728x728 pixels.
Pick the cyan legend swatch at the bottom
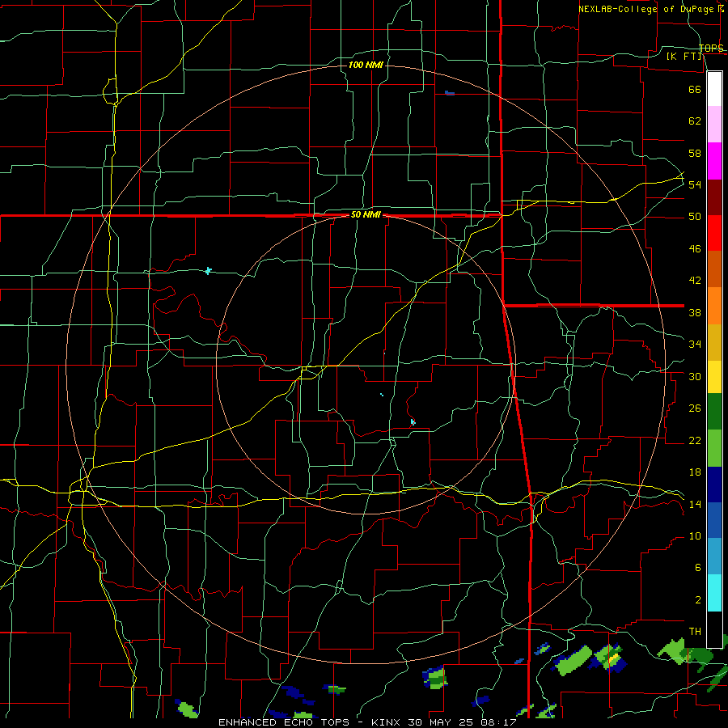coord(714,593)
